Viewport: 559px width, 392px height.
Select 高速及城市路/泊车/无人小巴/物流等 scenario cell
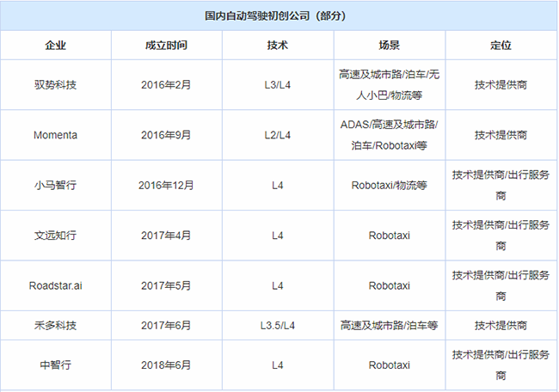tap(390, 85)
